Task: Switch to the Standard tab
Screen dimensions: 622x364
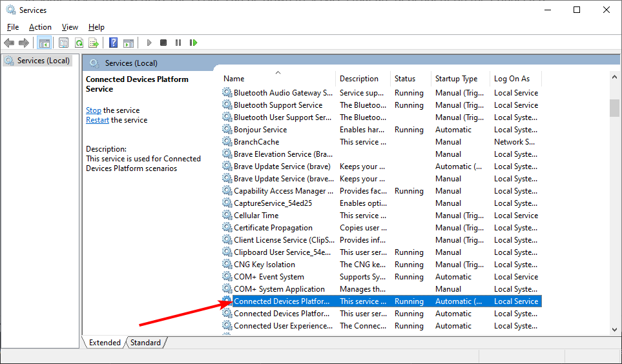Action: [x=145, y=343]
